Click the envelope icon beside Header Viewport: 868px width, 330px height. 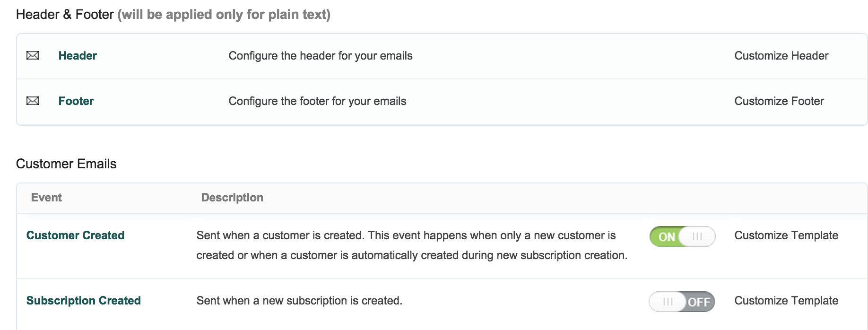[x=33, y=56]
